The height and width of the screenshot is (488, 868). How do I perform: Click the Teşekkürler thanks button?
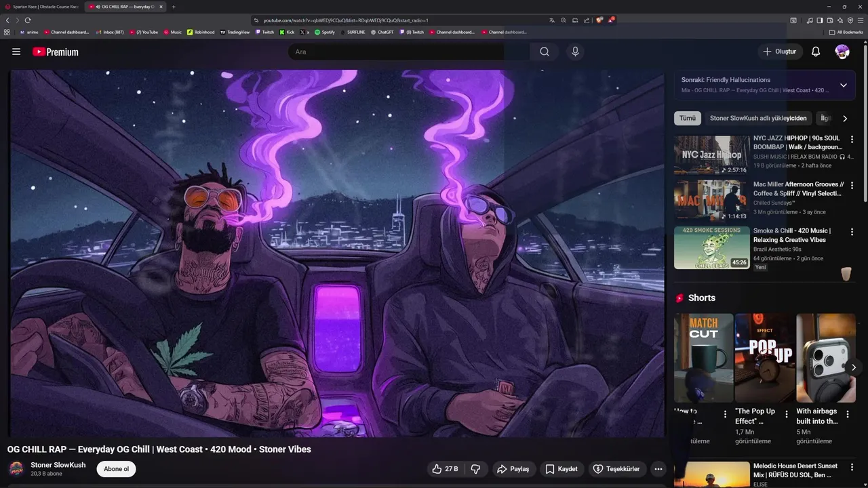point(617,469)
